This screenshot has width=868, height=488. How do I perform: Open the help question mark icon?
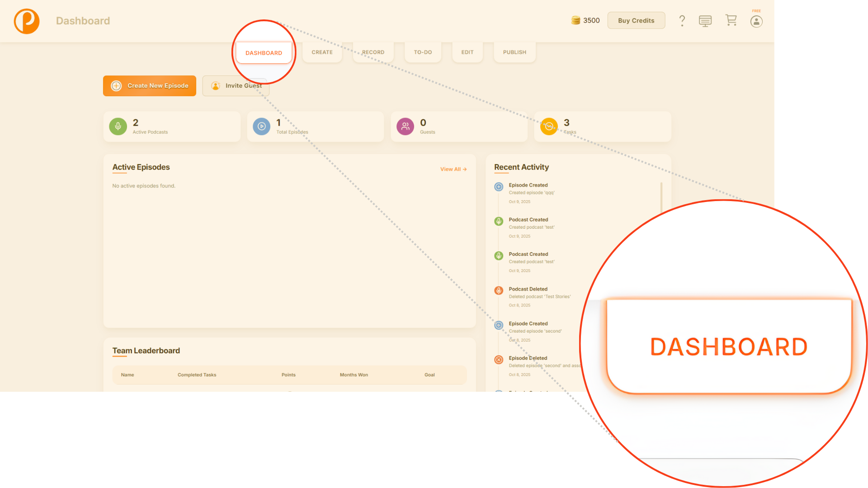[x=682, y=21]
